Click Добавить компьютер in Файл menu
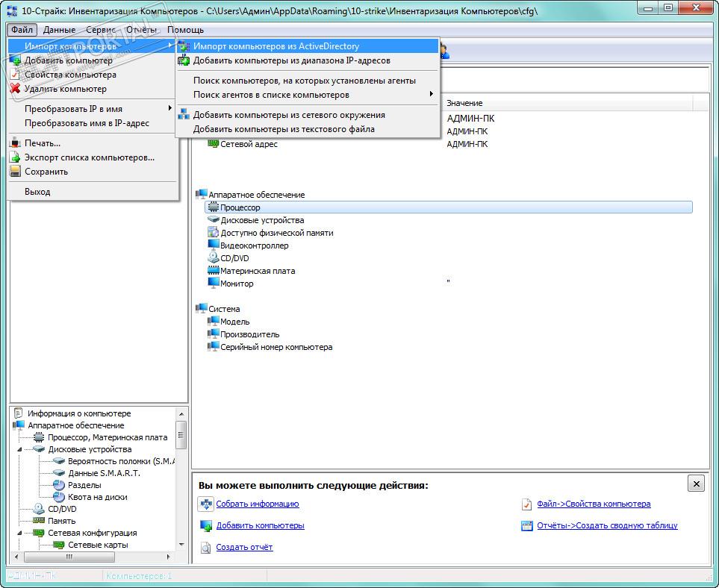719x588 pixels. pyautogui.click(x=92, y=60)
